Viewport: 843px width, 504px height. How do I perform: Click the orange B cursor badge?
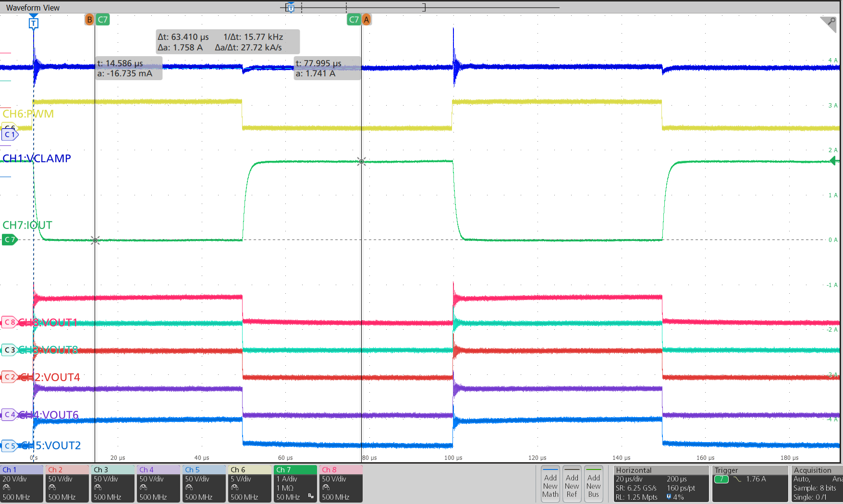[x=89, y=20]
